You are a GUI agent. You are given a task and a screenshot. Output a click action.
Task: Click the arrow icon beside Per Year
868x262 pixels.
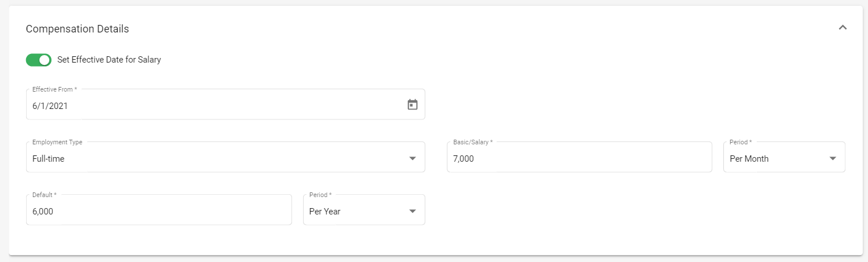413,211
